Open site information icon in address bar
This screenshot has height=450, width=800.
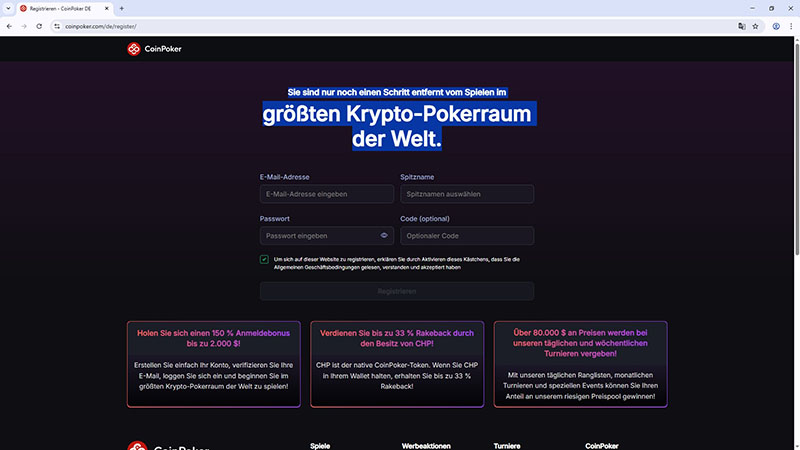(x=57, y=26)
